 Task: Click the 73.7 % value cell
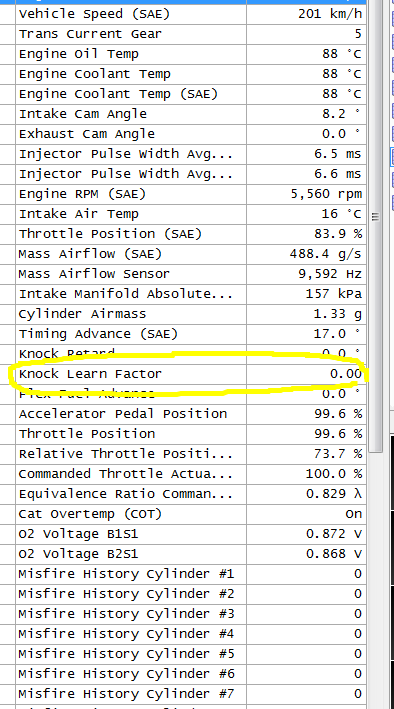point(306,454)
